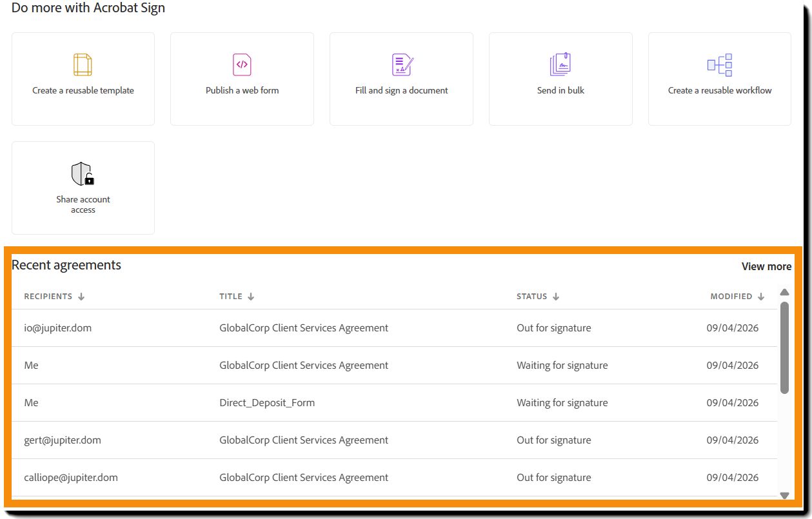Click the Publish a web form label

tap(242, 90)
